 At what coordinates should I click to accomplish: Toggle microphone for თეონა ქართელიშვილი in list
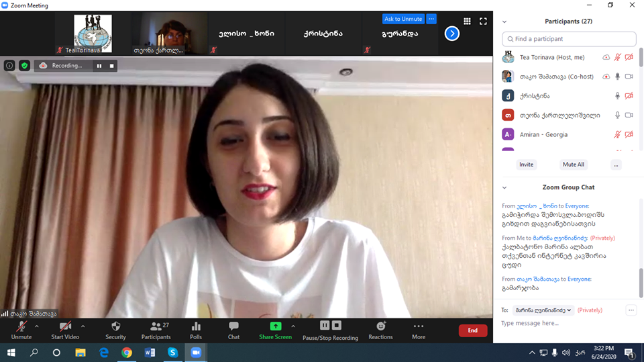(617, 116)
